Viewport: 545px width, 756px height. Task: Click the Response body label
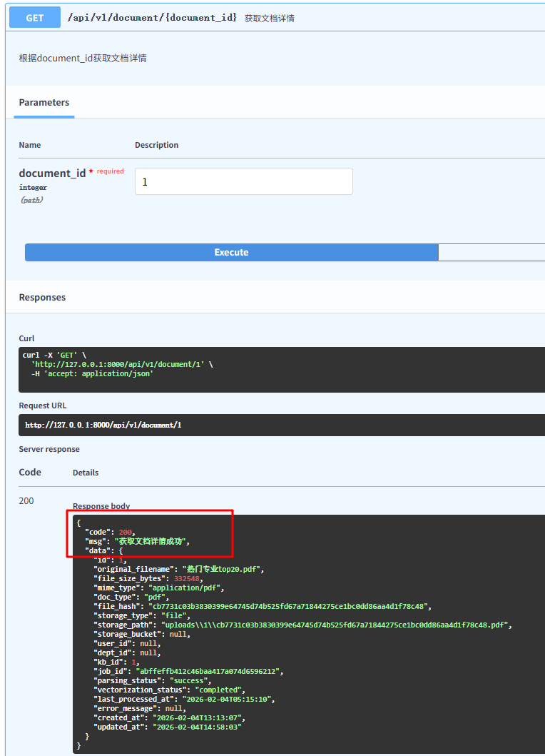101,506
